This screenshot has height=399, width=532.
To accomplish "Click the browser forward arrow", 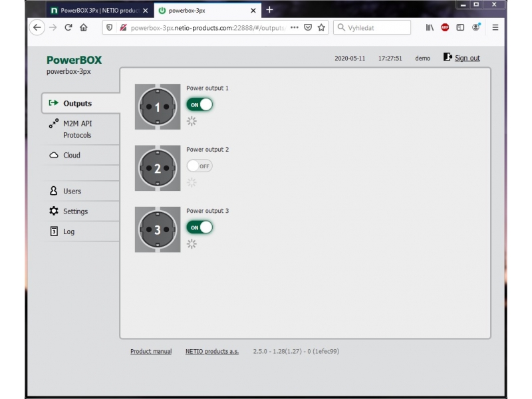I will click(x=53, y=27).
